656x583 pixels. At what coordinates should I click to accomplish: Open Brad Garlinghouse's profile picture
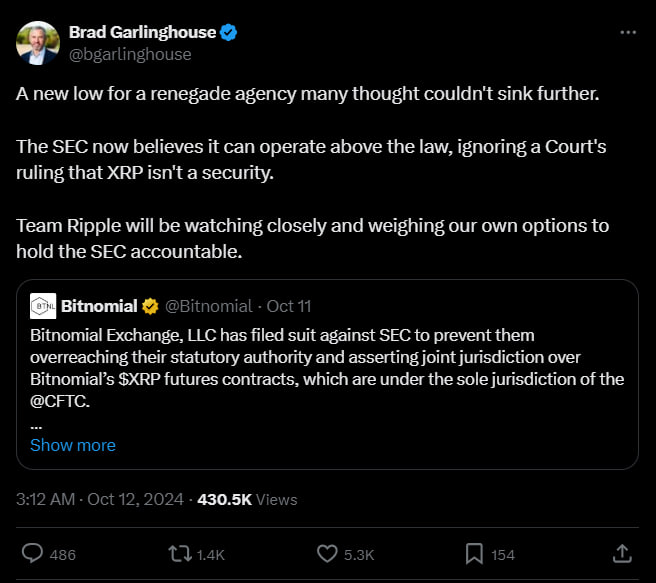pos(37,42)
